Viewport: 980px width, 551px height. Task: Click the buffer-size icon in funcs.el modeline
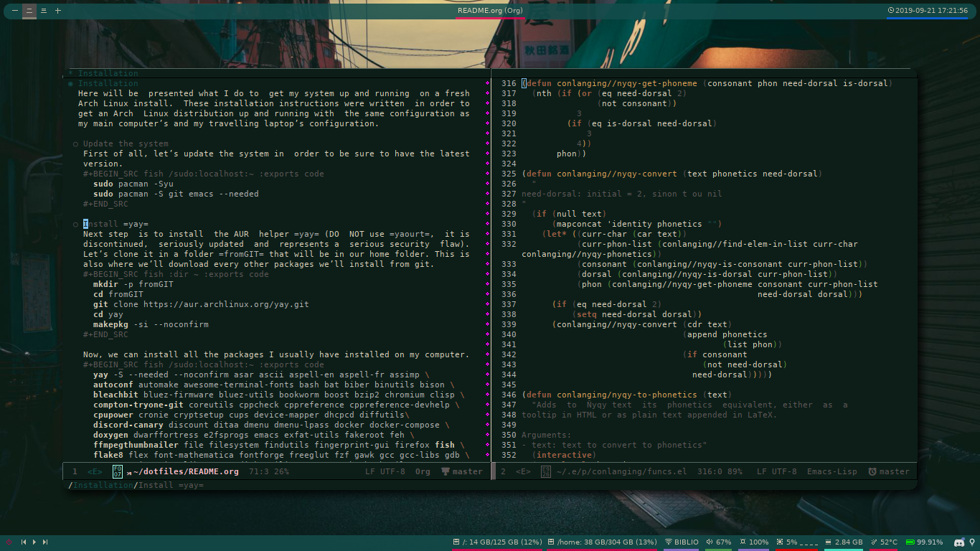click(x=545, y=471)
